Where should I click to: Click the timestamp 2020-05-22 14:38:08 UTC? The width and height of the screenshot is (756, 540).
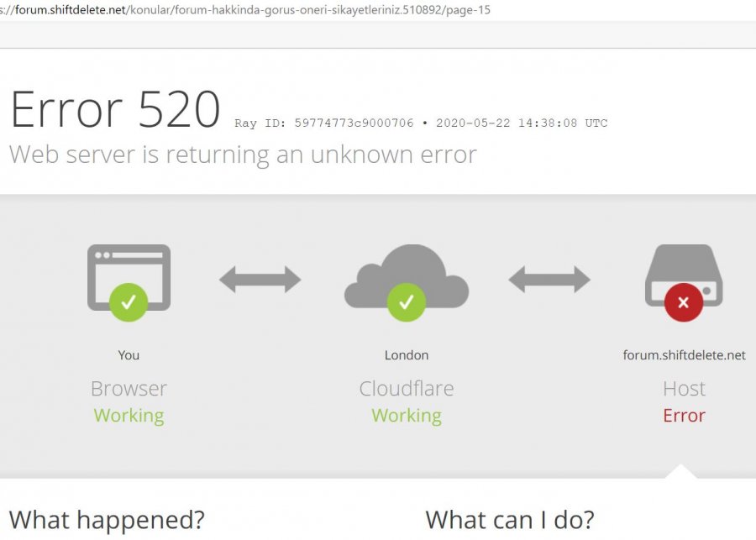522,123
